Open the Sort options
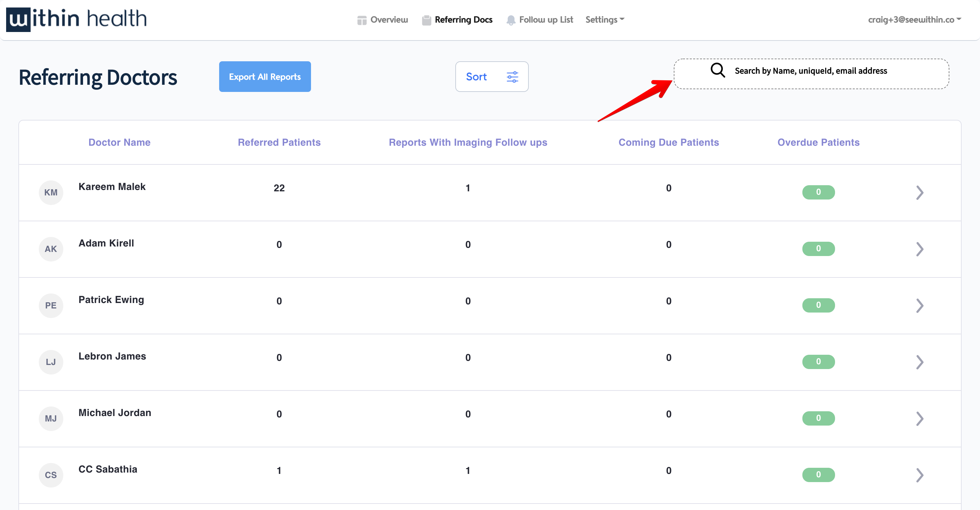Image resolution: width=980 pixels, height=510 pixels. 491,77
